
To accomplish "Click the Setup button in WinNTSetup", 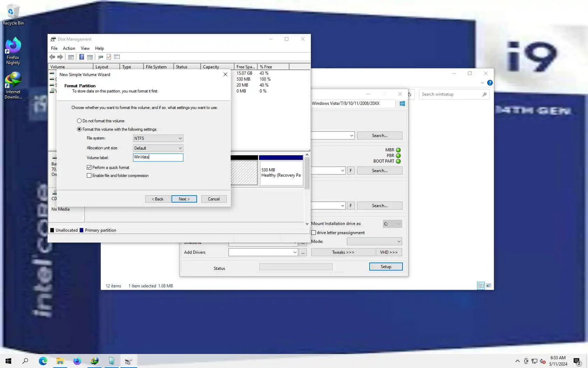I will (386, 267).
